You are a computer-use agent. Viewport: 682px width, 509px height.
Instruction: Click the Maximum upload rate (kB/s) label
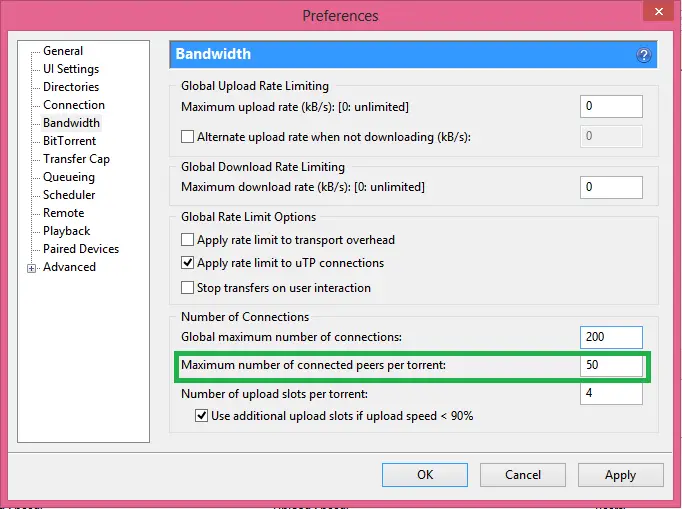(295, 107)
